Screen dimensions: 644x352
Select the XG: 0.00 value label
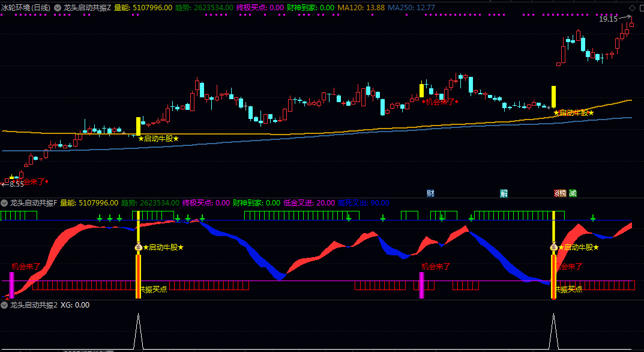75,305
